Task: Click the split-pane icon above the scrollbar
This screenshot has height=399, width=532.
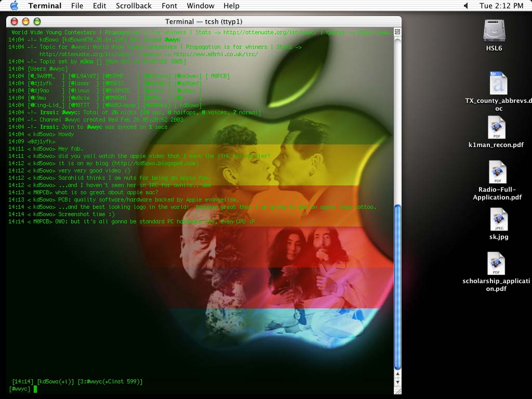Action: pyautogui.click(x=397, y=32)
